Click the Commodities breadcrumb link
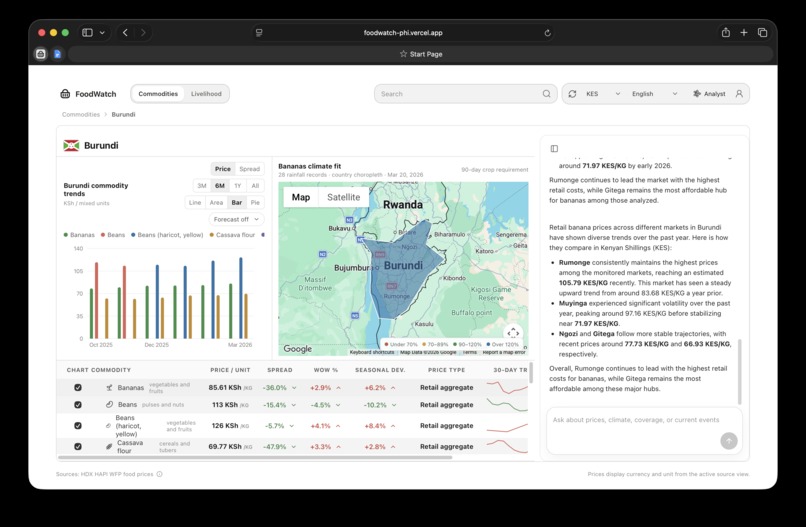 pos(81,114)
